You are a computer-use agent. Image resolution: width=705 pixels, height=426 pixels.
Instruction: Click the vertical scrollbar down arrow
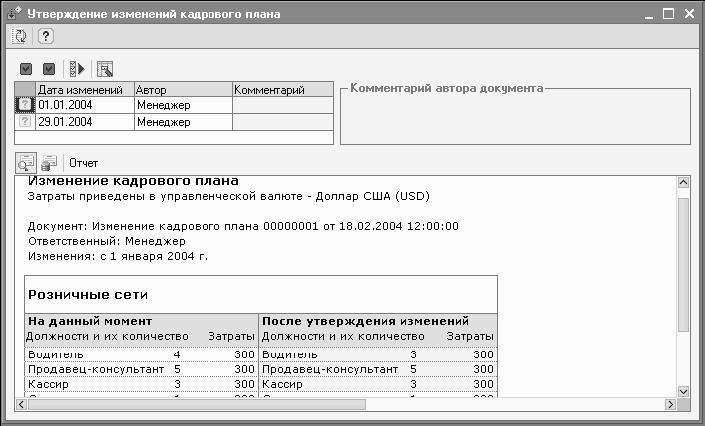(x=683, y=391)
